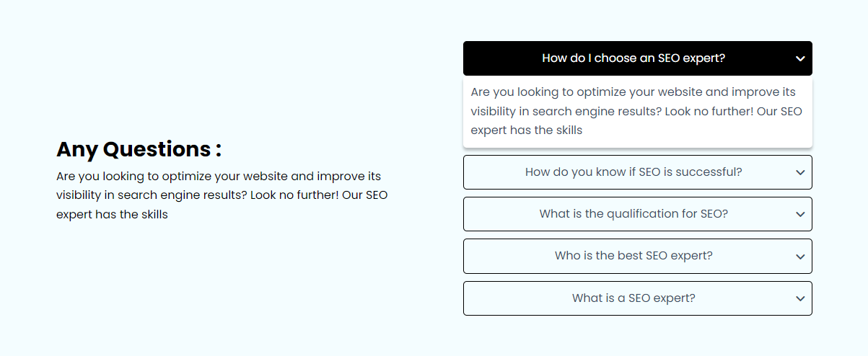Click the paragraph below the Any Questions heading
868x356 pixels.
click(x=222, y=195)
